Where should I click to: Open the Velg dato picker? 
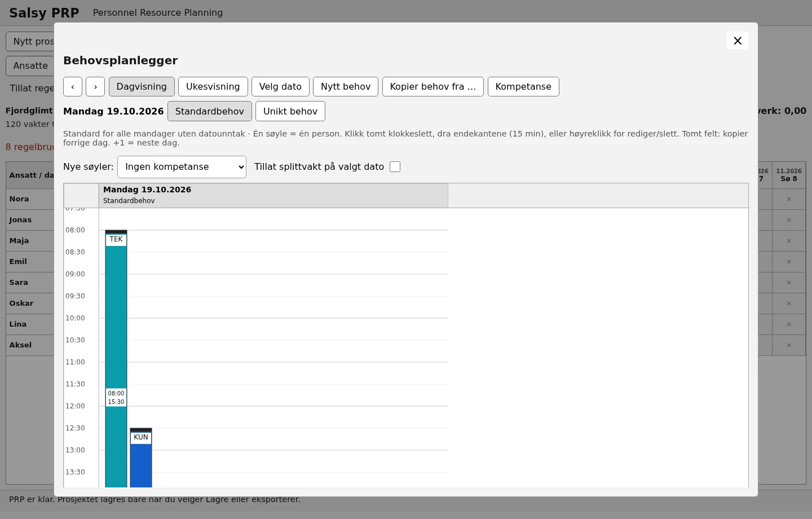click(280, 87)
